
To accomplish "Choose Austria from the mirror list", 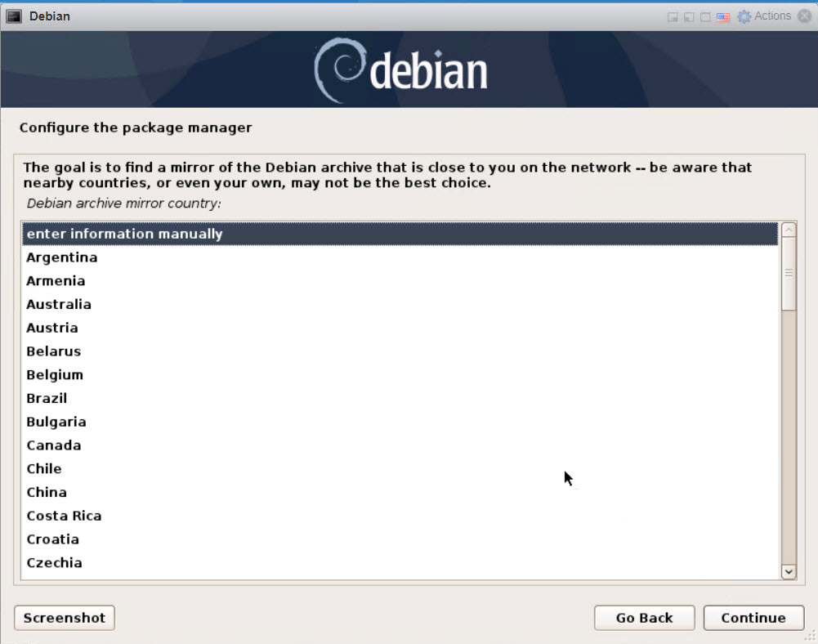I will pos(400,328).
